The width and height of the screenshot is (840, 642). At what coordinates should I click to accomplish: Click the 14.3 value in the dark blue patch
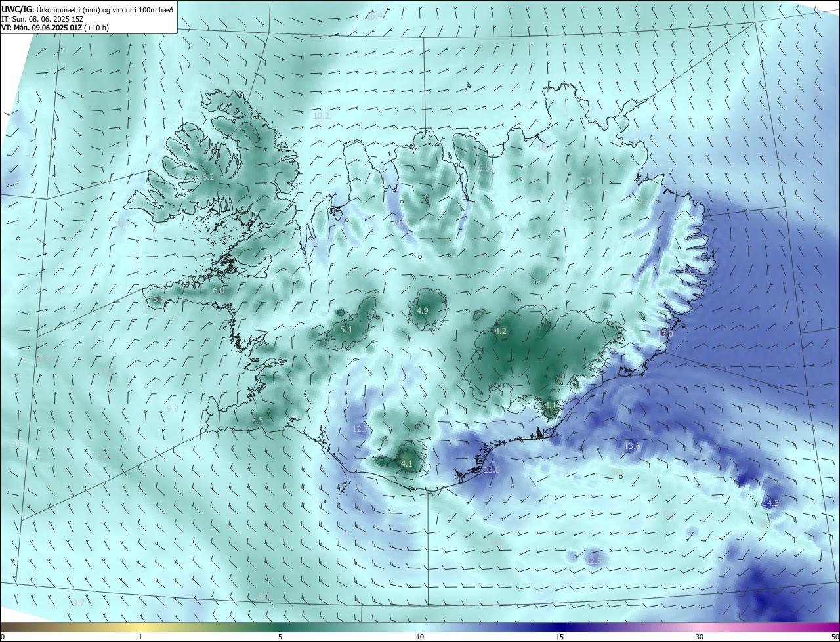tap(770, 503)
